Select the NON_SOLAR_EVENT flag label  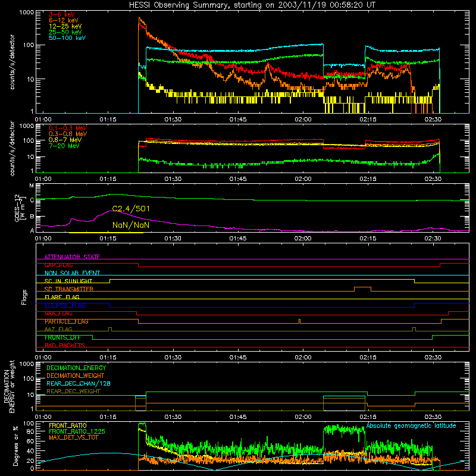72,273
